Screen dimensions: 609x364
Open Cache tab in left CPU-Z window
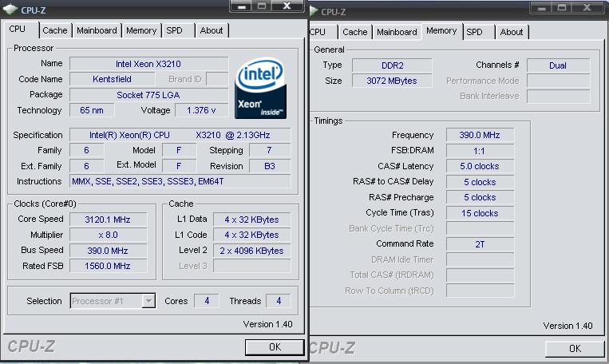55,30
